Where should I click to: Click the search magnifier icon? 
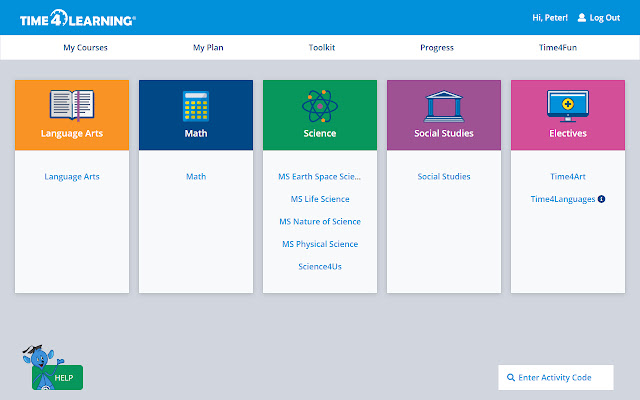click(x=510, y=378)
